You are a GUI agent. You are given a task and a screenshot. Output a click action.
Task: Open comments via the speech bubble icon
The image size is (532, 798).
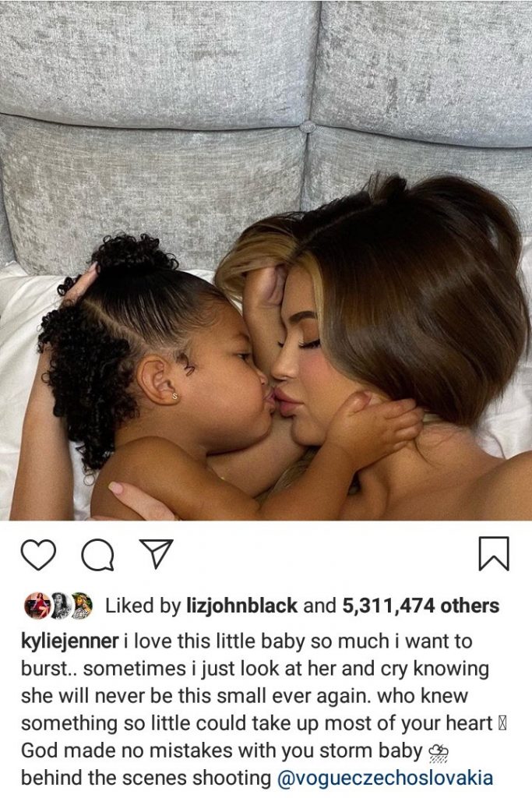(97, 555)
